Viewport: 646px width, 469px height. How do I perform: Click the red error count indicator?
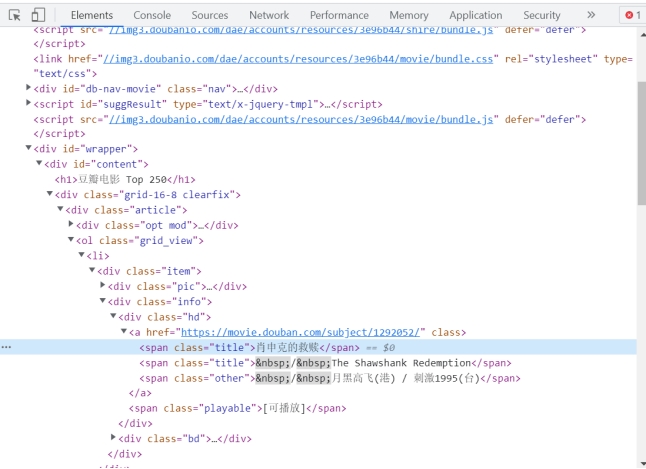point(633,15)
